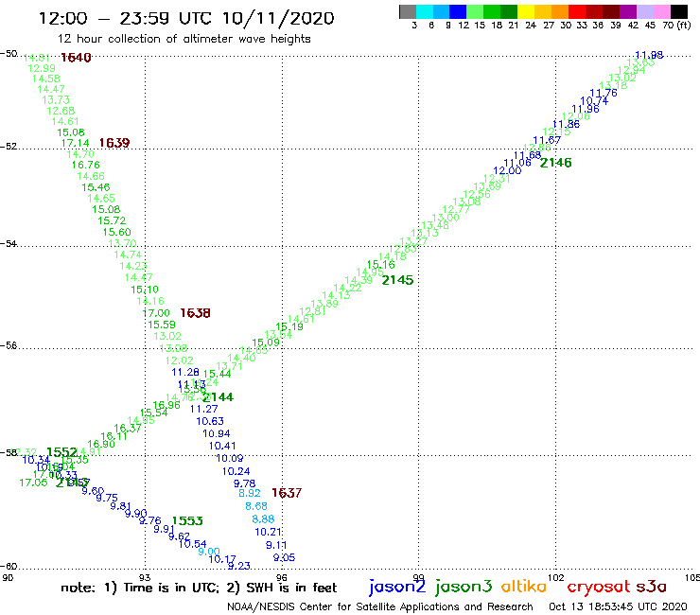The image size is (700, 615).
Task: Select the 1553 time marker
Action: (x=187, y=520)
